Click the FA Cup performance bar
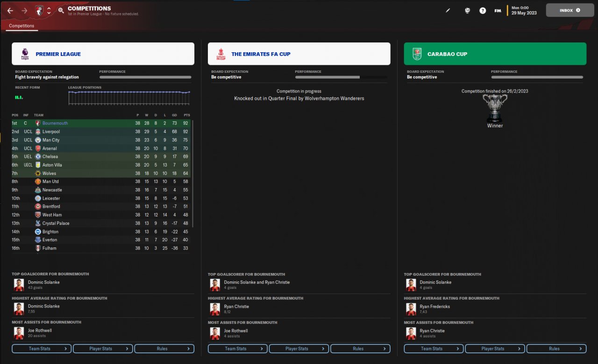598x364 pixels. [x=341, y=77]
